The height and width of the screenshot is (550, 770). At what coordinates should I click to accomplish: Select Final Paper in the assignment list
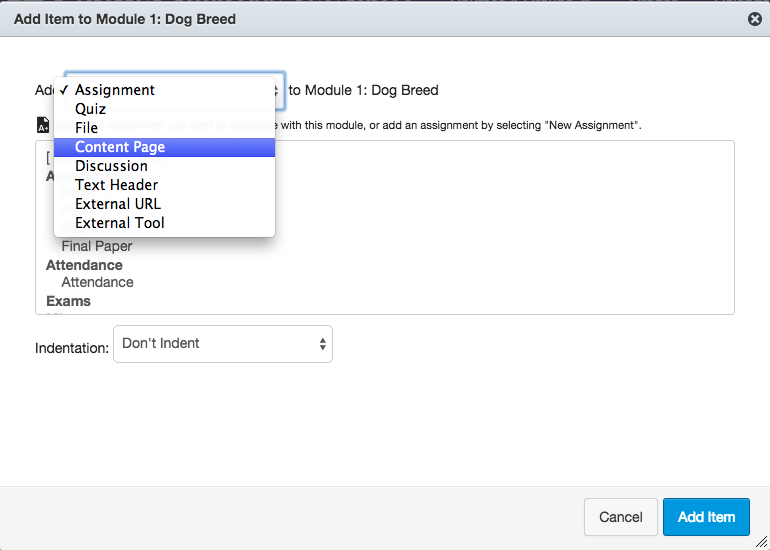pyautogui.click(x=97, y=246)
